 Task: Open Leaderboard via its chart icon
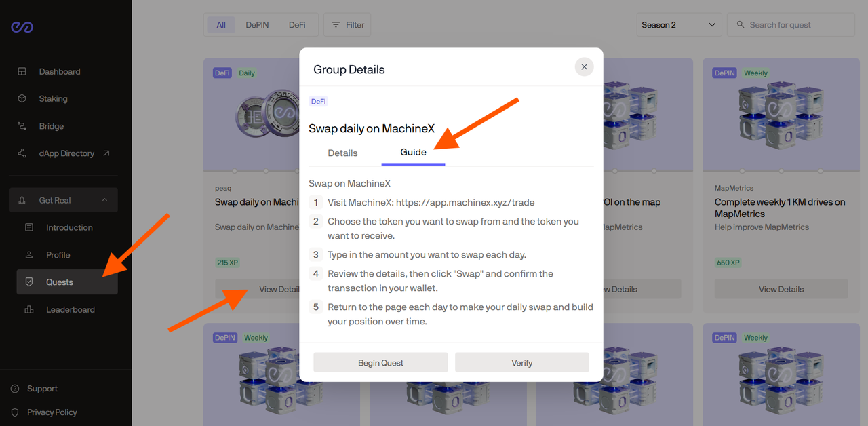click(x=29, y=310)
